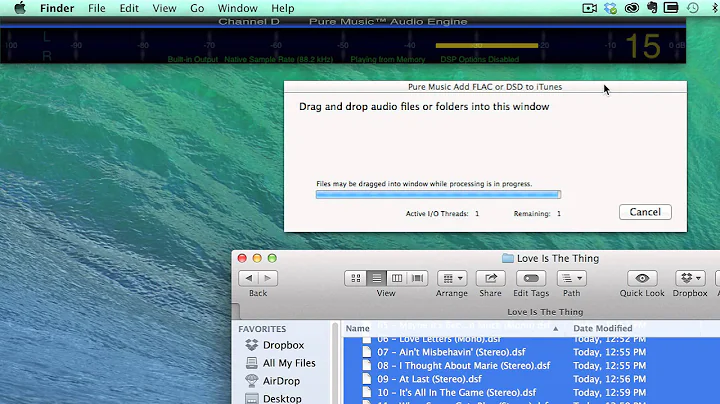Click the document icon of 07 - Ain't Misbehavin'

(x=366, y=352)
